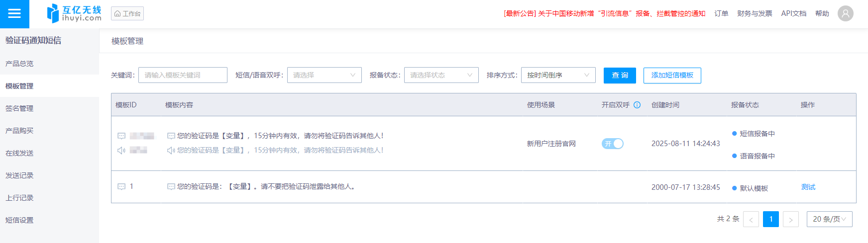Viewport: 868px width, 243px height.
Task: Open 发送记录 from the sidebar
Action: (x=19, y=175)
